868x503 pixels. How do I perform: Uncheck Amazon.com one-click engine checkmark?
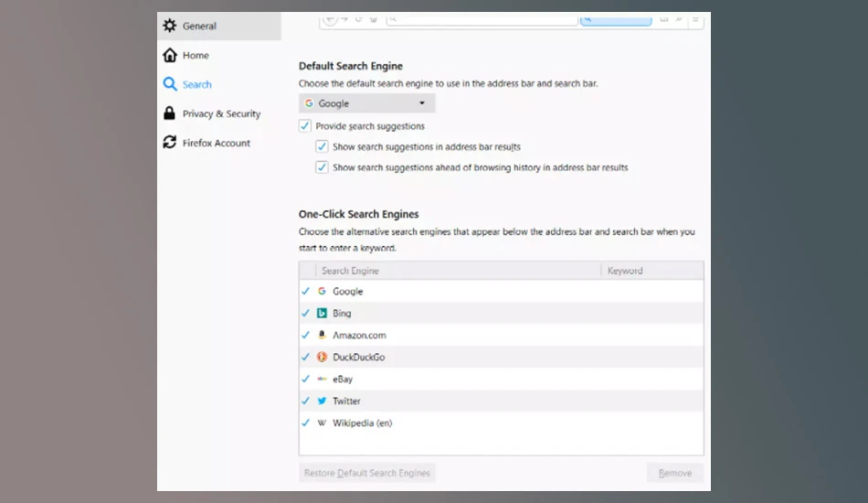(305, 335)
